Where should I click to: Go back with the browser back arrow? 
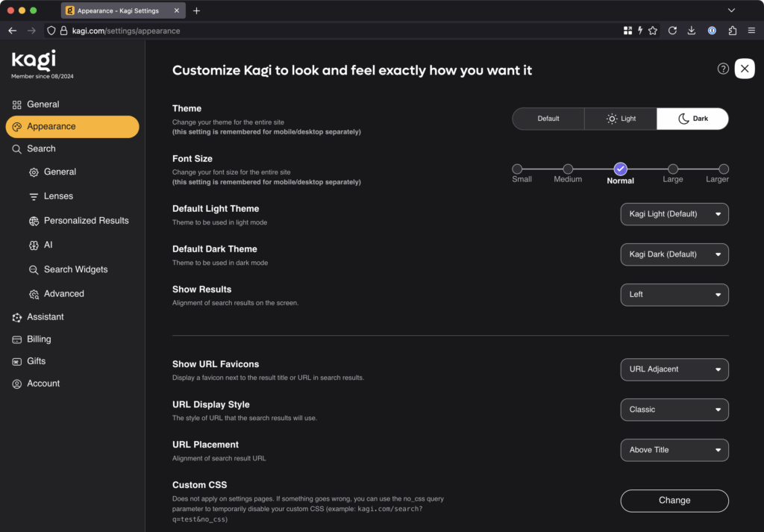(13, 31)
